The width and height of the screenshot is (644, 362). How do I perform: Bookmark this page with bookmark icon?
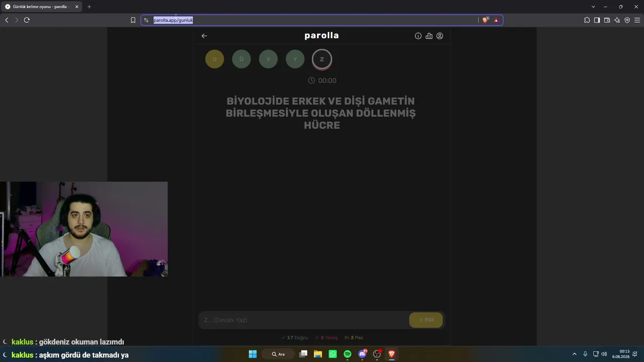pyautogui.click(x=133, y=20)
